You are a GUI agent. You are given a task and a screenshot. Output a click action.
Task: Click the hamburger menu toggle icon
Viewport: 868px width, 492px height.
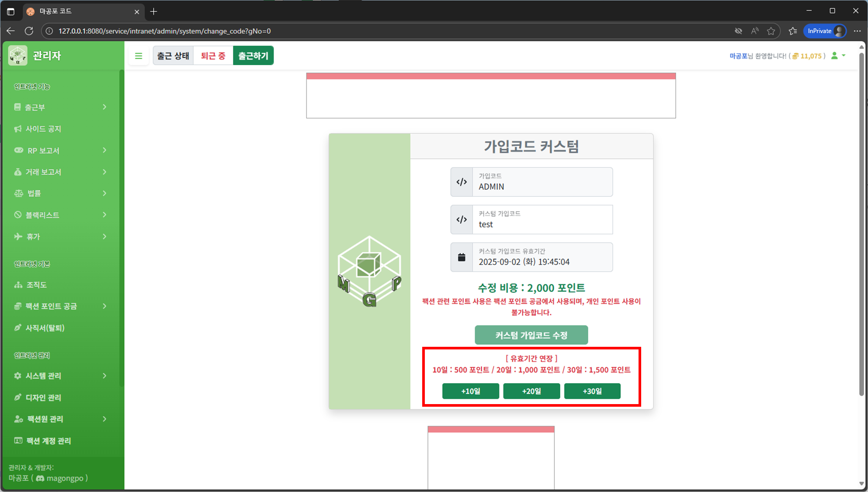pos(139,56)
